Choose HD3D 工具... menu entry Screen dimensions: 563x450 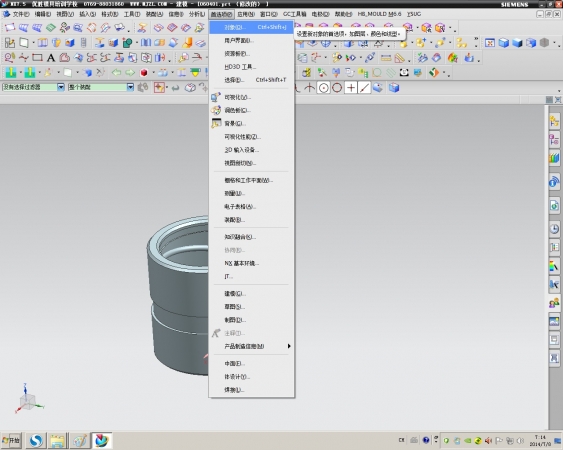coord(251,67)
